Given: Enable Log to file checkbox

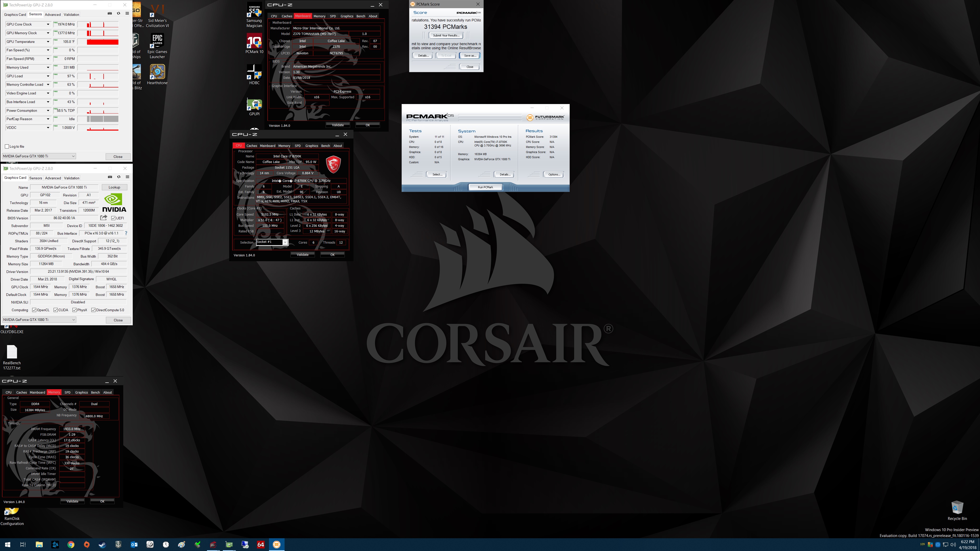Looking at the screenshot, I should click(7, 146).
